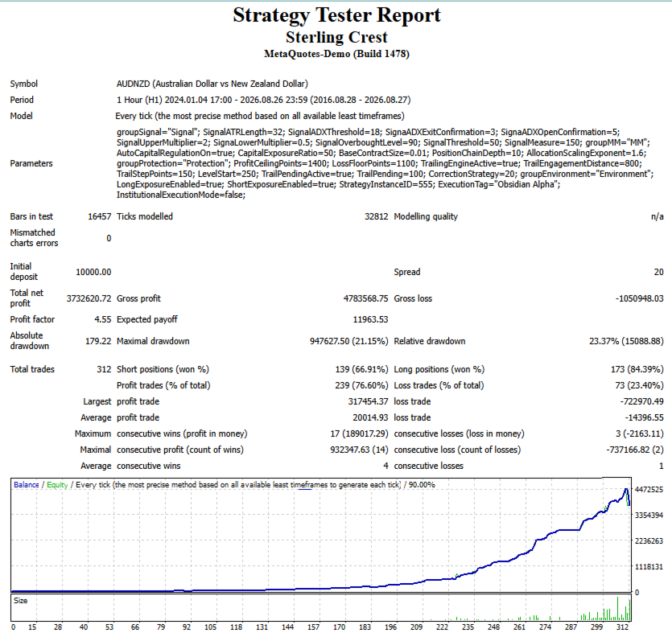Click Relative drawdown value 23.37% (15088.88)

tap(626, 341)
